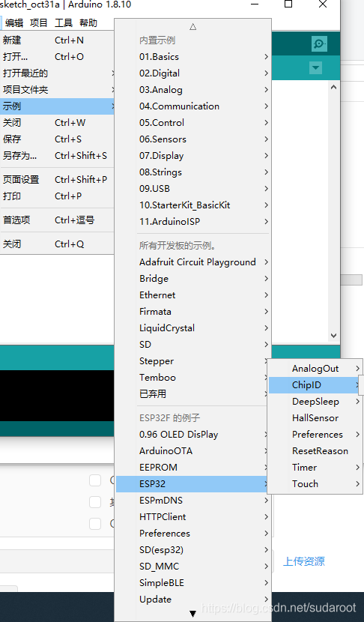This screenshot has height=622, width=364.
Task: Open Adafruit Circuit Playground examples
Action: click(193, 262)
